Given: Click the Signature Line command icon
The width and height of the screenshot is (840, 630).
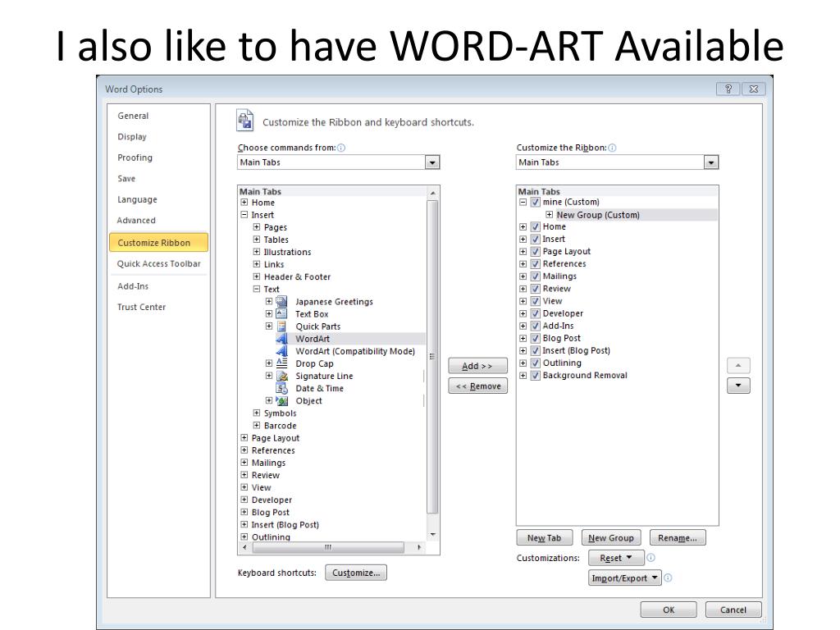Looking at the screenshot, I should 282,376.
